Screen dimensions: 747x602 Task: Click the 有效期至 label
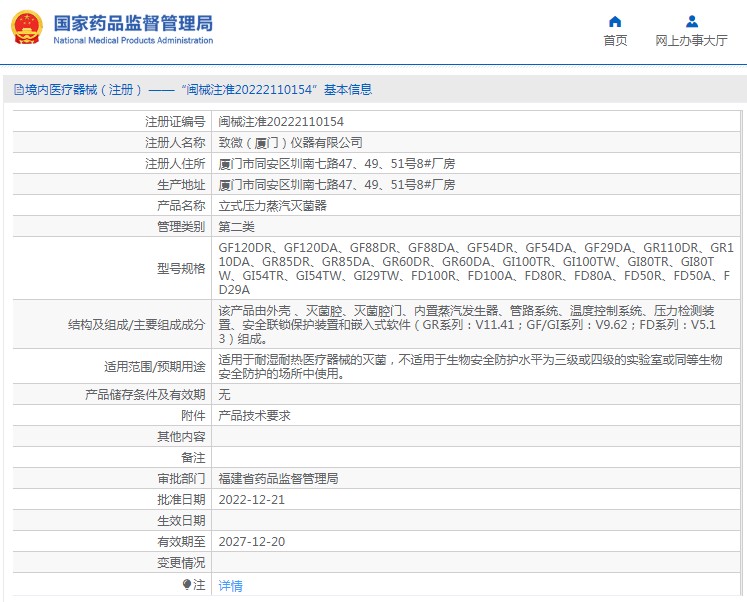point(182,542)
